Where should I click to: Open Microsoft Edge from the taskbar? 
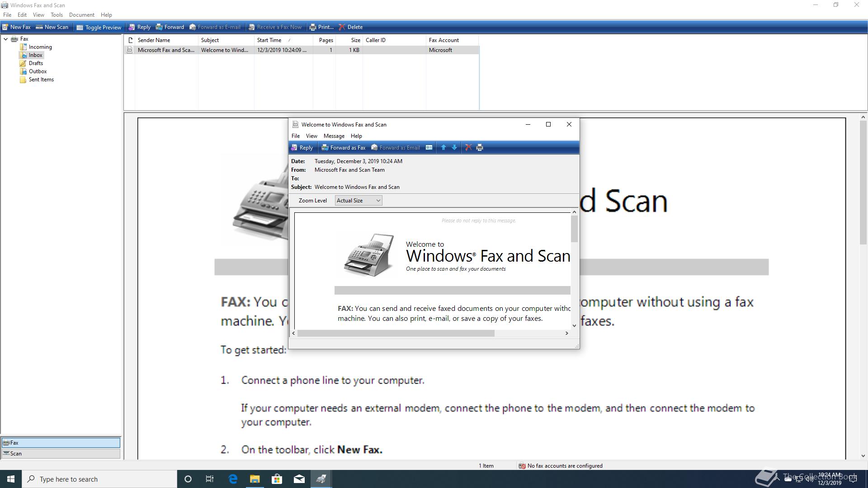(233, 479)
